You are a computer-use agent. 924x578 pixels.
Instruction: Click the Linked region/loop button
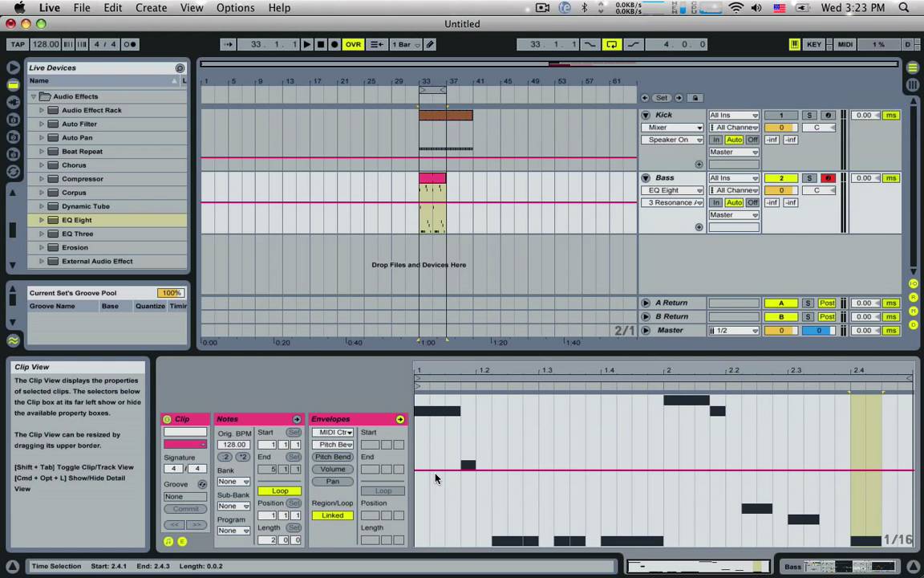pyautogui.click(x=333, y=515)
